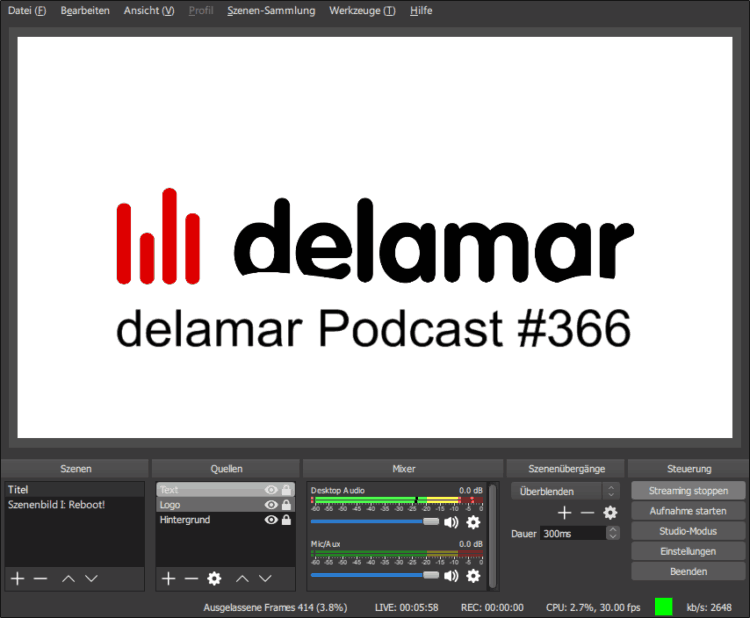Toggle lock on the Text source
750x618 pixels.
point(287,490)
